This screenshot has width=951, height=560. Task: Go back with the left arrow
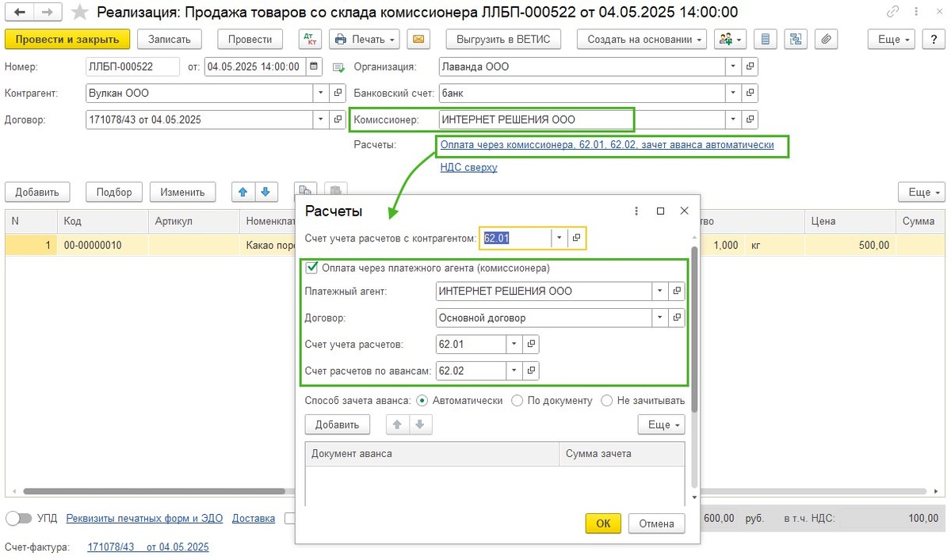click(17, 13)
